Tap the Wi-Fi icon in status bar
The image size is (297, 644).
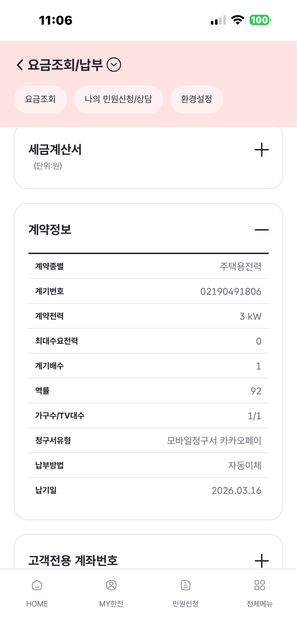coord(238,20)
